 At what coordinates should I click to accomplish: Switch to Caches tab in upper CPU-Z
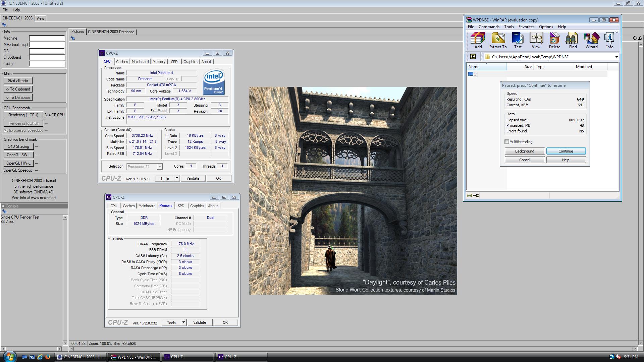coord(122,62)
